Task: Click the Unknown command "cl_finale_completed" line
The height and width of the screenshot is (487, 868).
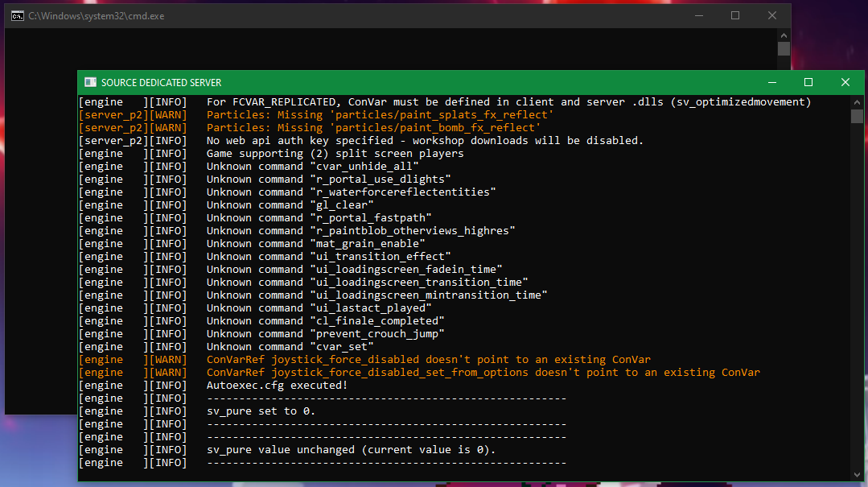Action: tap(261, 321)
